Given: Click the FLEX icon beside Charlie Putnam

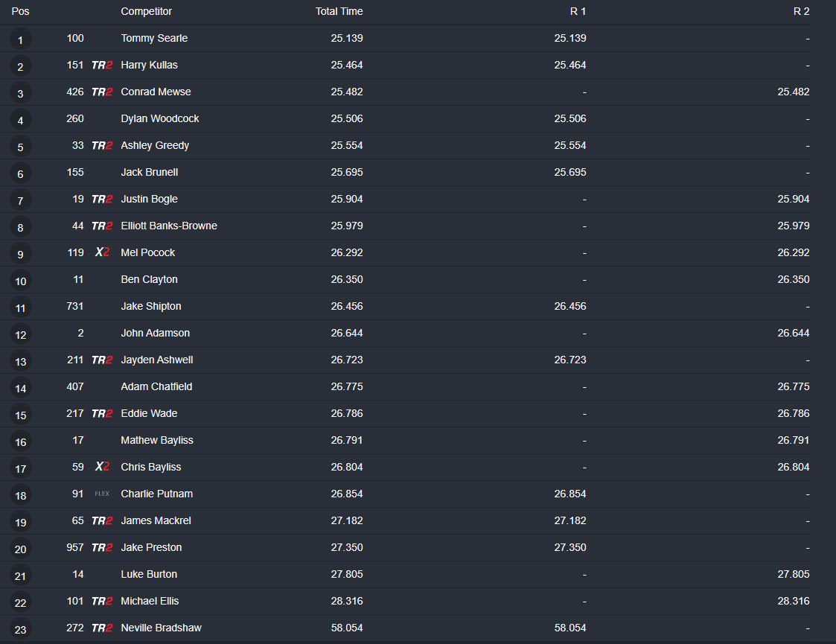Looking at the screenshot, I should click(x=102, y=494).
